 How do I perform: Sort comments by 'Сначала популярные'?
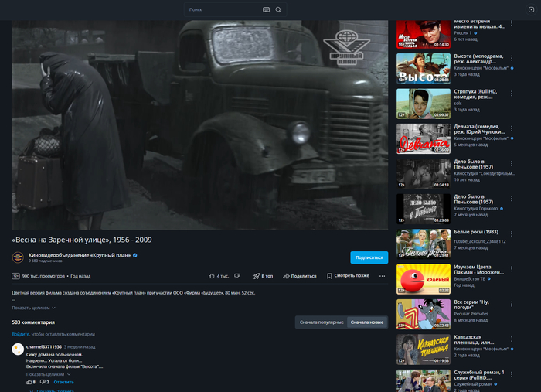[322, 322]
